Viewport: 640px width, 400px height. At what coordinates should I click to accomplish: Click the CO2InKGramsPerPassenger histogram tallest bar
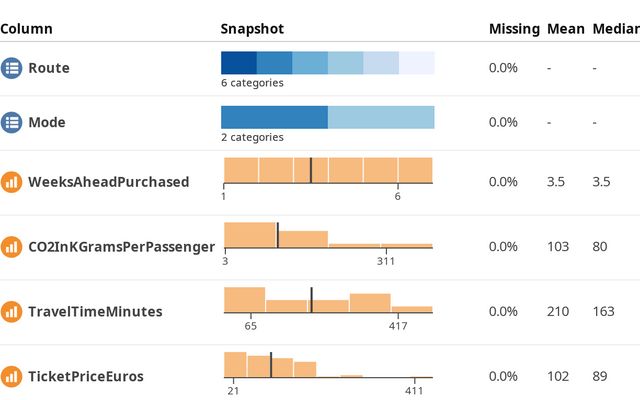point(250,235)
